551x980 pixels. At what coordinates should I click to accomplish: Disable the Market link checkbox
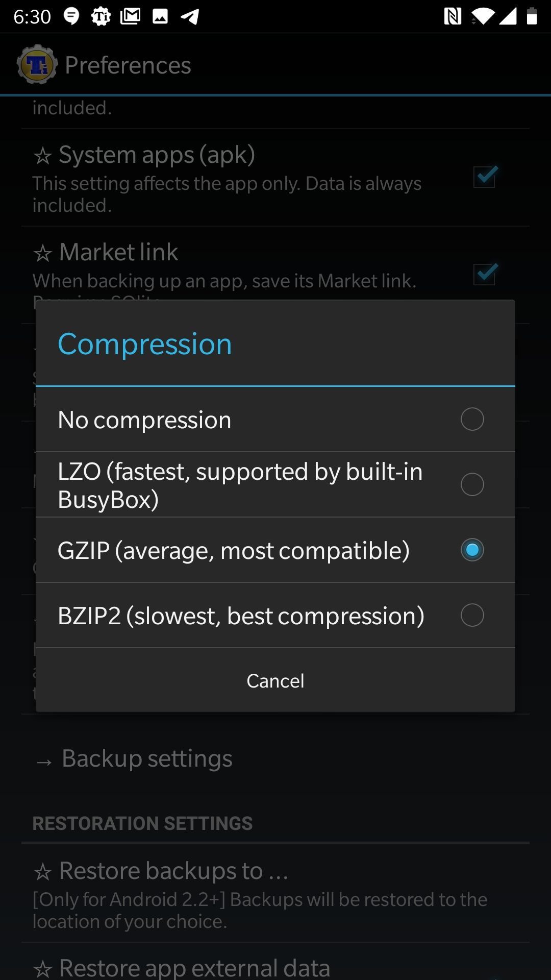click(x=485, y=275)
